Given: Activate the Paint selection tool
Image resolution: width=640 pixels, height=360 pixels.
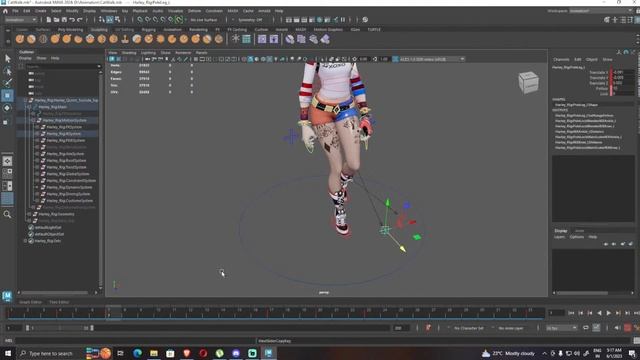Looking at the screenshot, I should [7, 83].
